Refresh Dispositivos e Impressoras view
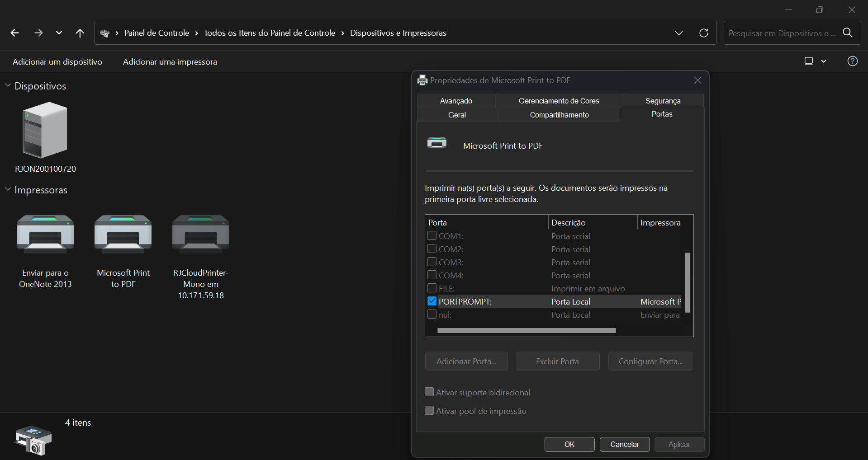 click(x=704, y=33)
